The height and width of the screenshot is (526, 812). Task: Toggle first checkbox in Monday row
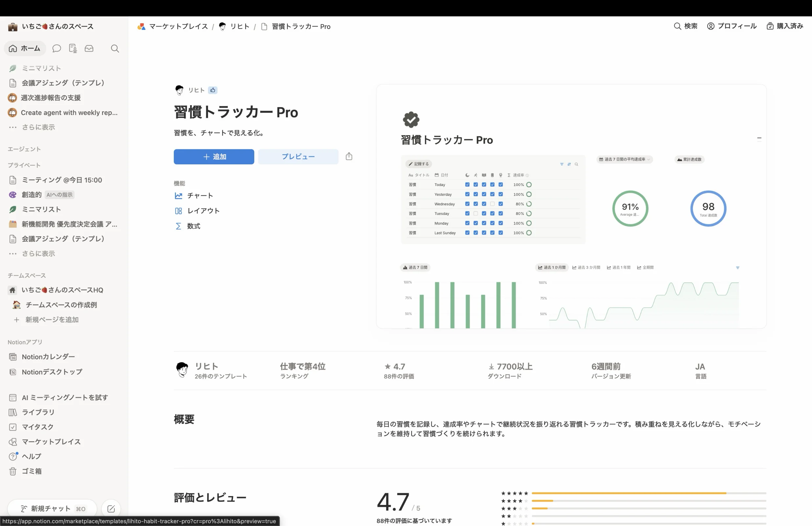click(467, 223)
